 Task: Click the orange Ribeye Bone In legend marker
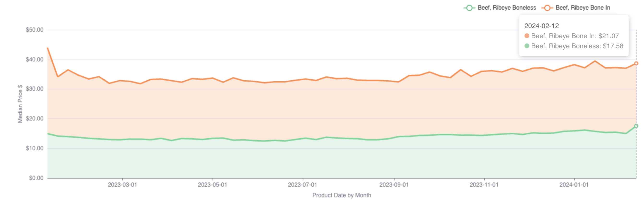pyautogui.click(x=547, y=8)
